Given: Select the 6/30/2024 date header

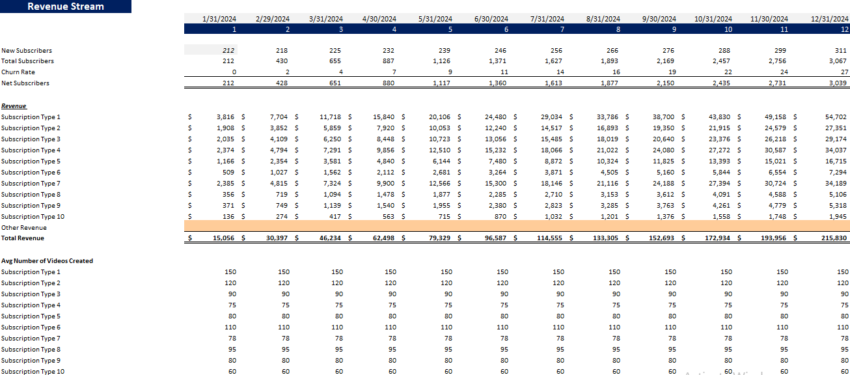Looking at the screenshot, I should 491,19.
